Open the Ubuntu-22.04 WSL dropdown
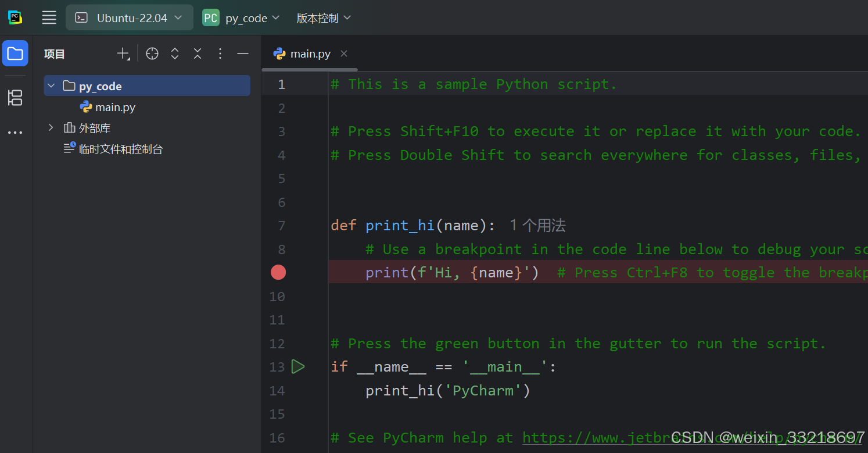 pos(130,17)
